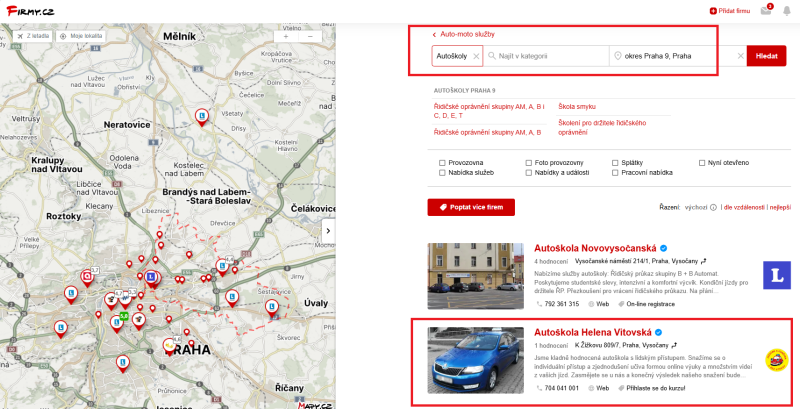Edit the okres Praha 9 location field

click(673, 56)
